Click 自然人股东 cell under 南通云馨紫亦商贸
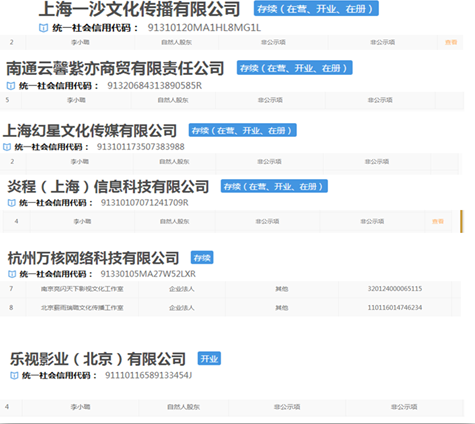 tap(173, 100)
